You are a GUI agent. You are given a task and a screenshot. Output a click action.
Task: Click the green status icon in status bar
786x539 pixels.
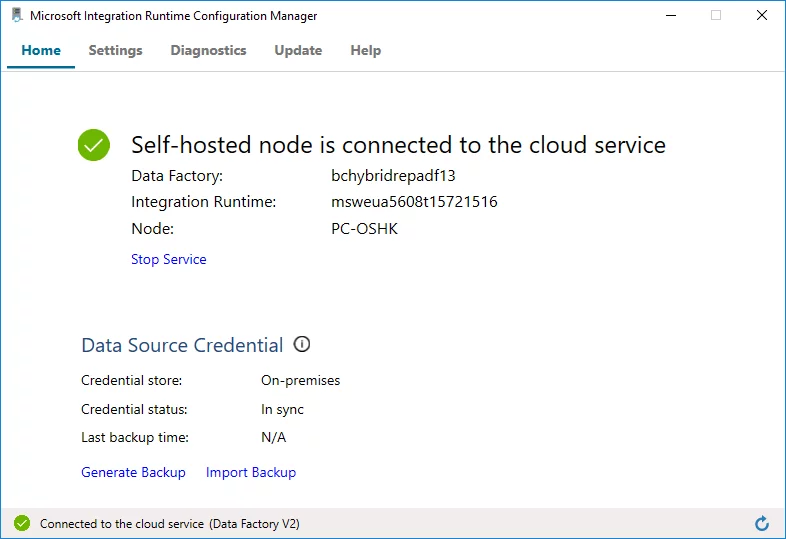(x=22, y=523)
